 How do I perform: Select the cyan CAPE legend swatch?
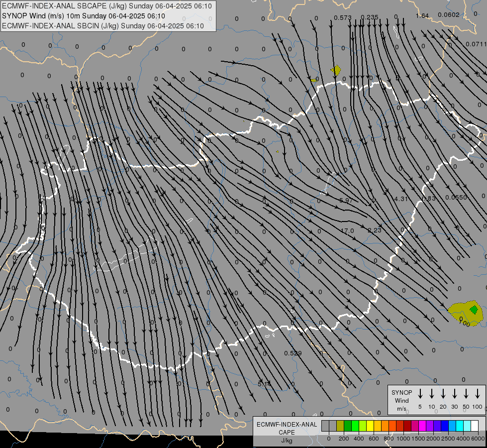tap(459, 426)
